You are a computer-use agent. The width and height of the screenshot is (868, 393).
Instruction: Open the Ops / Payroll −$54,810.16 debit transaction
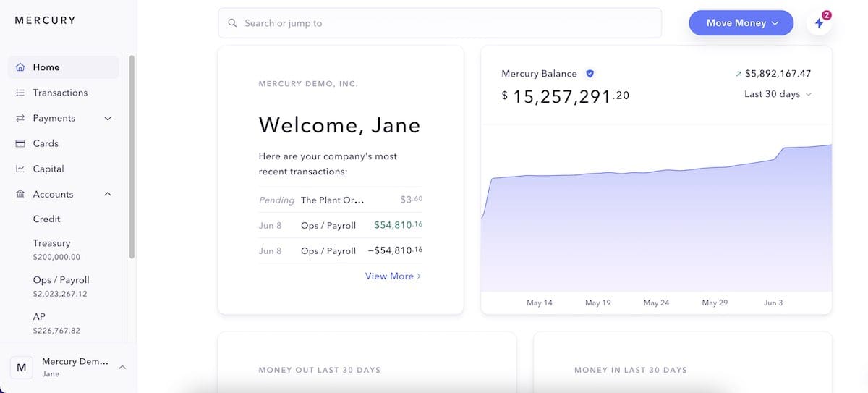point(341,250)
